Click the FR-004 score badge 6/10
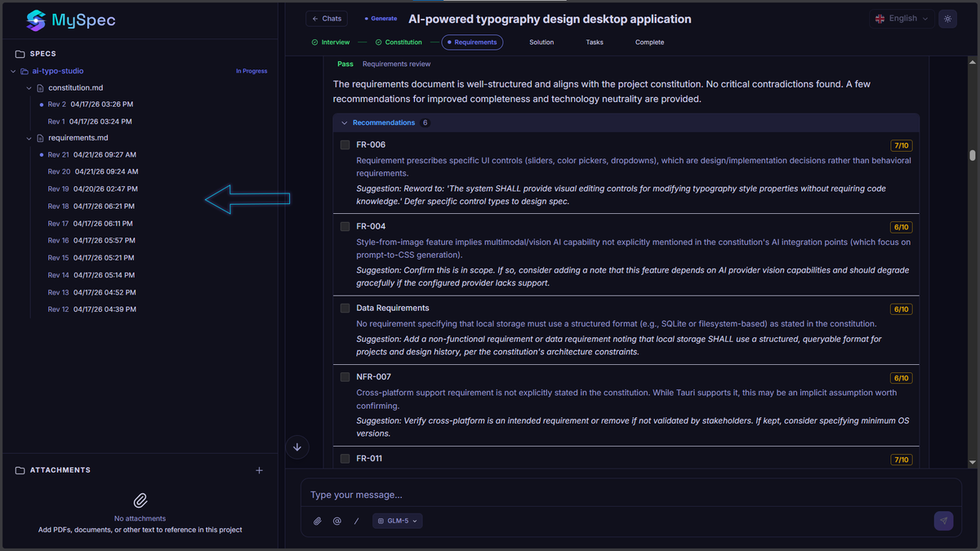 (902, 227)
